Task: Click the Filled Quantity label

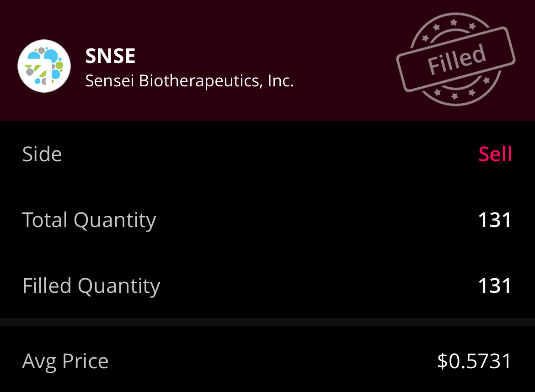Action: [91, 286]
